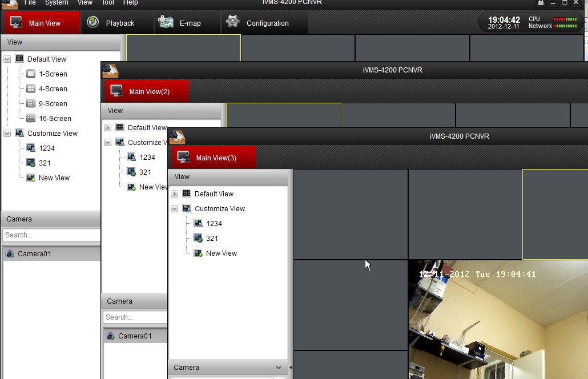Viewport: 588px width, 379px height.
Task: Select Camera01 in Main View(2) window
Action: pyautogui.click(x=135, y=336)
